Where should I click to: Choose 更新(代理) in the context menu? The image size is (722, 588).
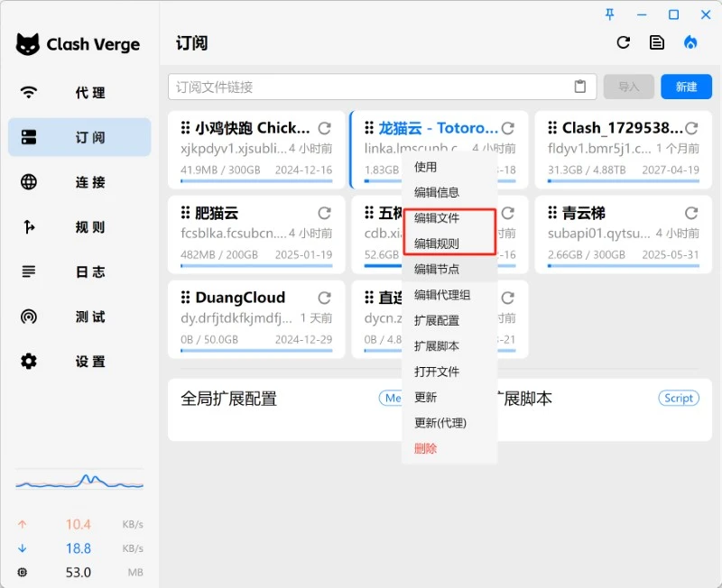pos(449,423)
